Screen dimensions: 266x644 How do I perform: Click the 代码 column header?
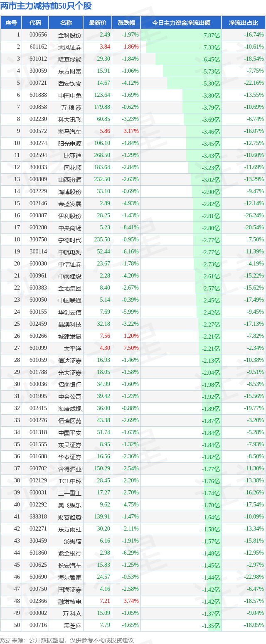pos(35,23)
